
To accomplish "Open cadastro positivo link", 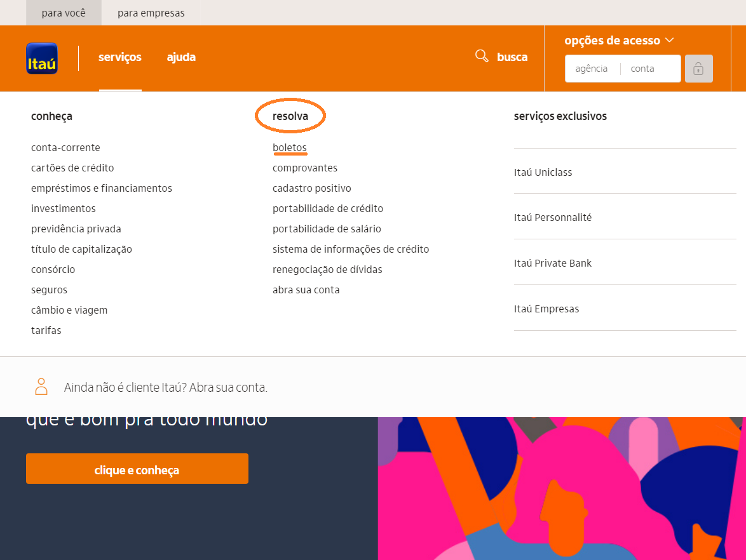I will coord(311,188).
